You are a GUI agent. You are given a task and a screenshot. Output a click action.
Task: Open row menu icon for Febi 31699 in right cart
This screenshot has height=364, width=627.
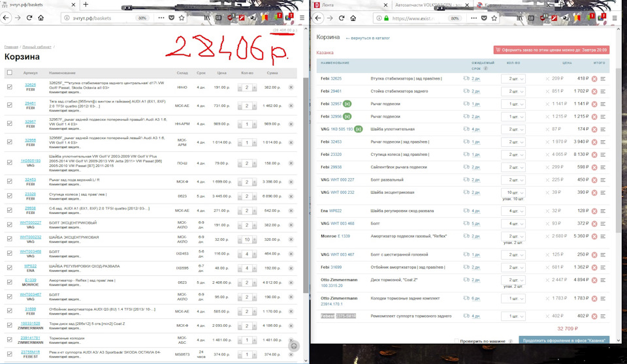pyautogui.click(x=603, y=267)
